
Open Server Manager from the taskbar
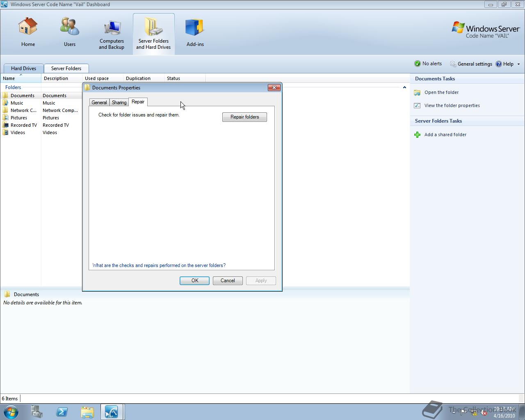[x=37, y=412]
